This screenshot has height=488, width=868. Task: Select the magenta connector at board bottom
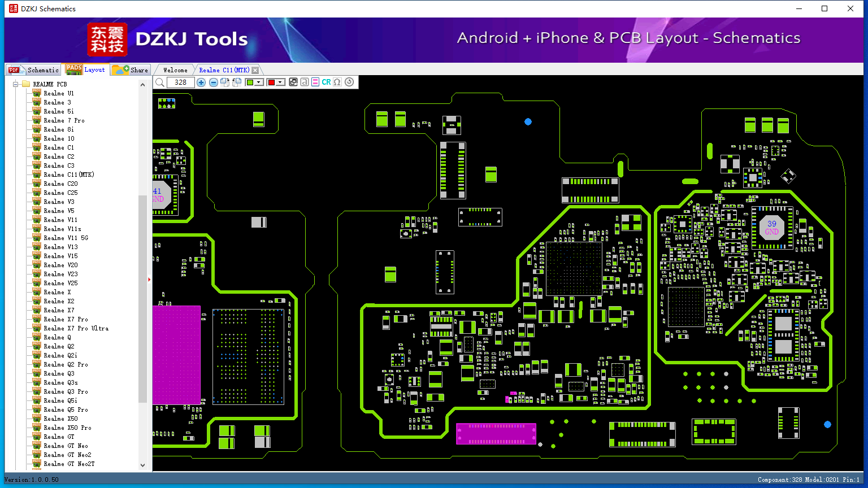click(496, 434)
